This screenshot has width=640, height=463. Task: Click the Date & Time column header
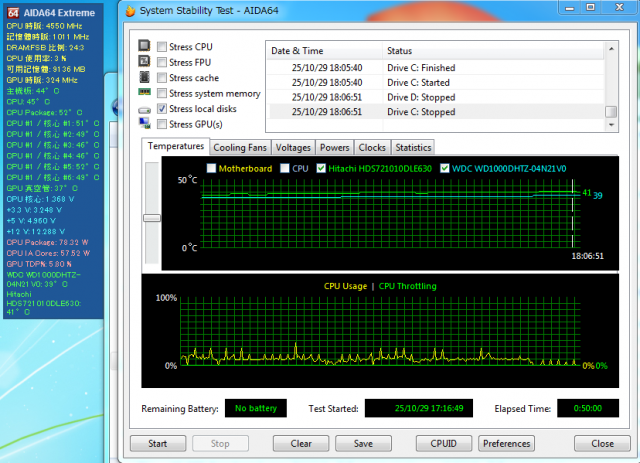325,51
